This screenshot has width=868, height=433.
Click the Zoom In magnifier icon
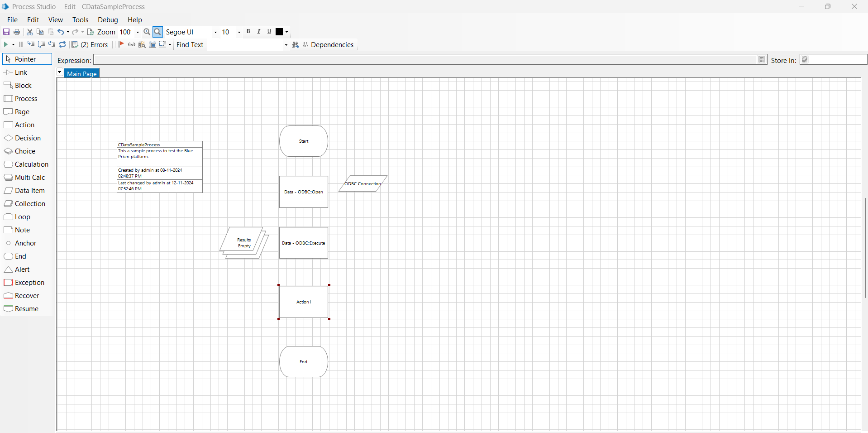tap(147, 32)
